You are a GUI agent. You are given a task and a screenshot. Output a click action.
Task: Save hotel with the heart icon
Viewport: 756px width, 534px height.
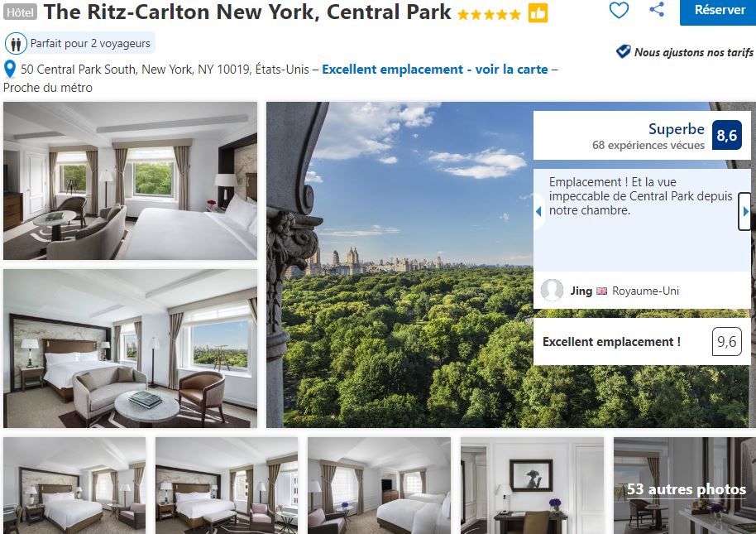[x=619, y=10]
